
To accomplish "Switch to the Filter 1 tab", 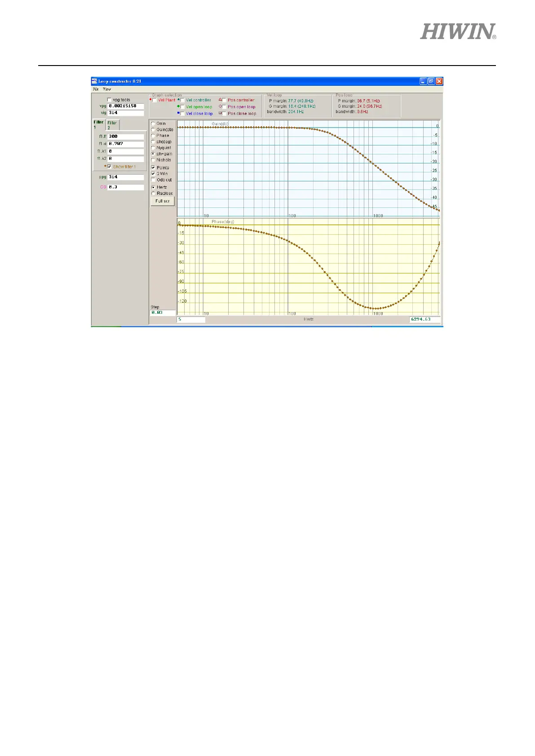I will tap(98, 124).
